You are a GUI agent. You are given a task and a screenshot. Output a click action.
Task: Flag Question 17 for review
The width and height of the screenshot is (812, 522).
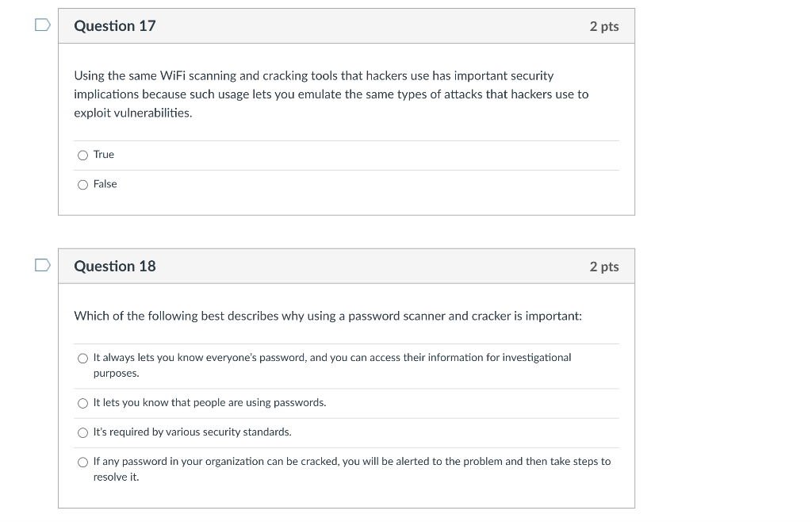pyautogui.click(x=43, y=26)
